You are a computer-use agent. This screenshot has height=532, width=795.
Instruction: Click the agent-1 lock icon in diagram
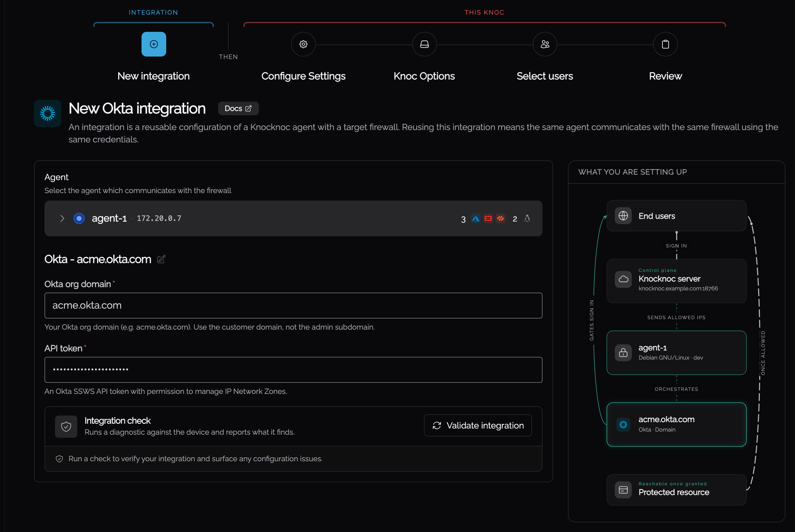tap(623, 353)
